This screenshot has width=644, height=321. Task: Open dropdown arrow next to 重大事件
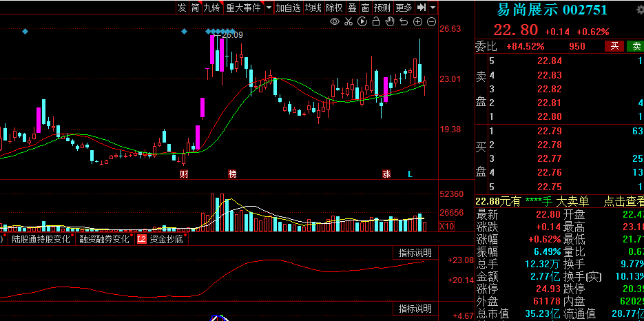coord(267,8)
